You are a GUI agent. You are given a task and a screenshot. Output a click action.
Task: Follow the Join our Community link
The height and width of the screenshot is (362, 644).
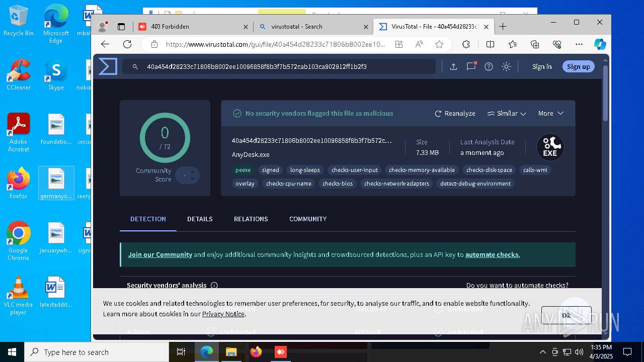pyautogui.click(x=160, y=255)
